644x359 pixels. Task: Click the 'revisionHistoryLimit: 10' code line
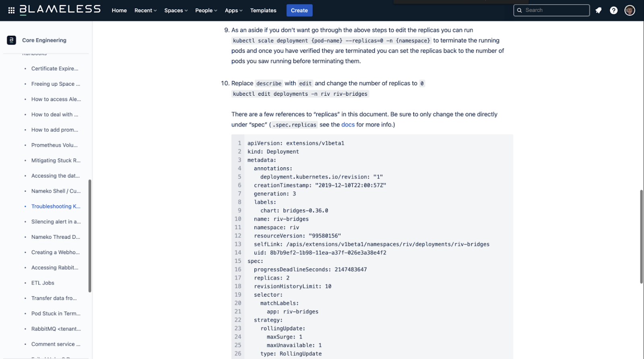(293, 286)
